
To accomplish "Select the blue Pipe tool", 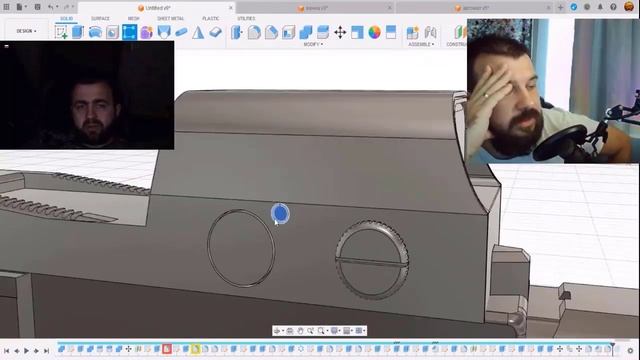I will (x=181, y=32).
